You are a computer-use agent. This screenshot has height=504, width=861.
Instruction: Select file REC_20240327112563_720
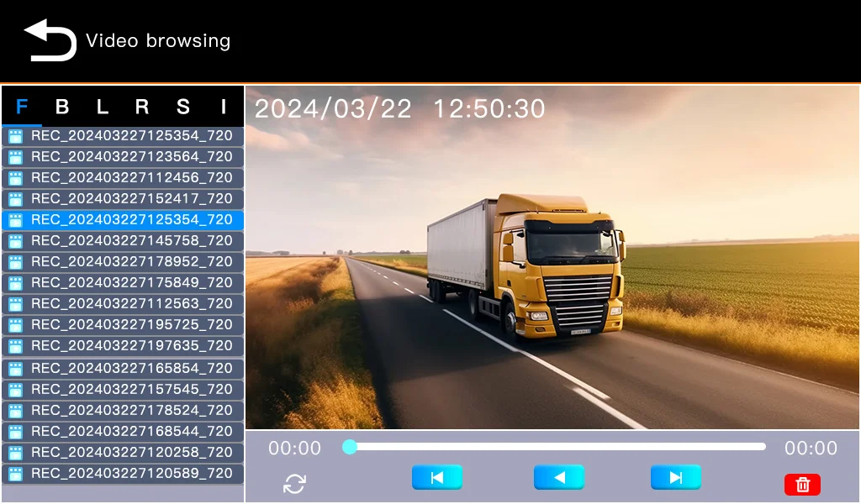pos(123,303)
